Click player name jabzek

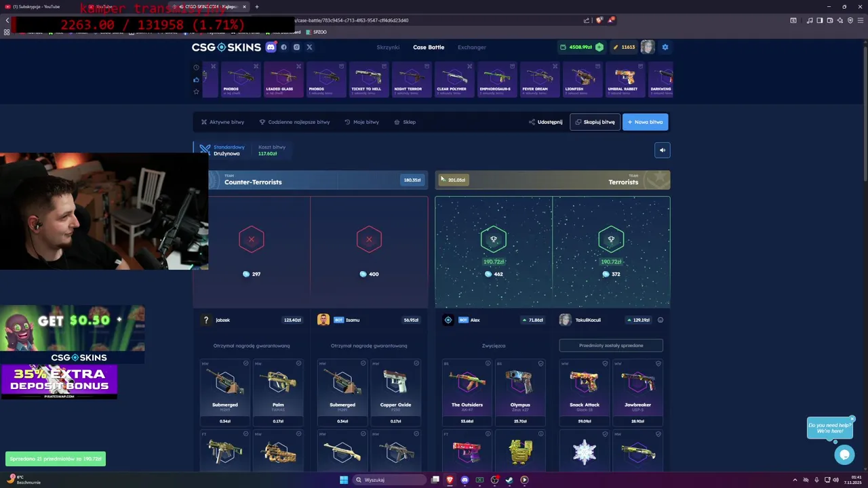point(222,320)
